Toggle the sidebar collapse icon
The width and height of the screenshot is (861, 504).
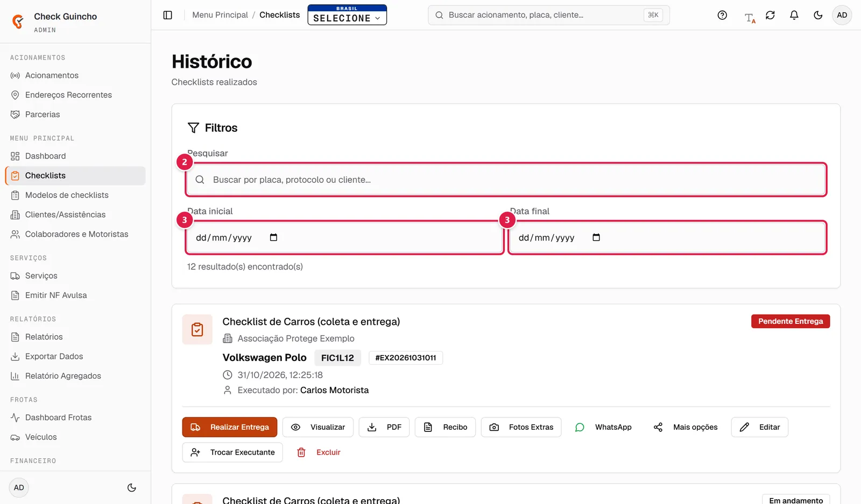(168, 15)
